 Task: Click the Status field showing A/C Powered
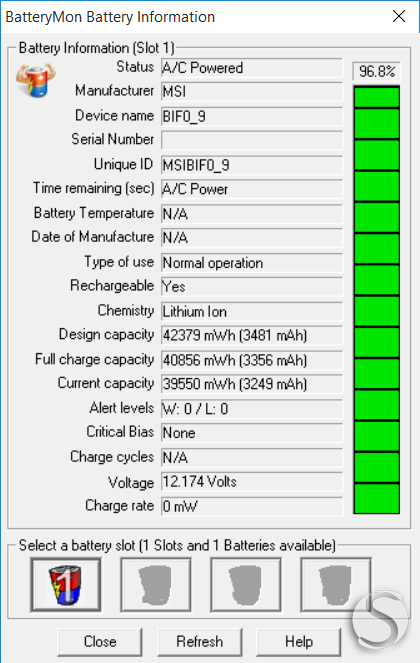[x=252, y=68]
